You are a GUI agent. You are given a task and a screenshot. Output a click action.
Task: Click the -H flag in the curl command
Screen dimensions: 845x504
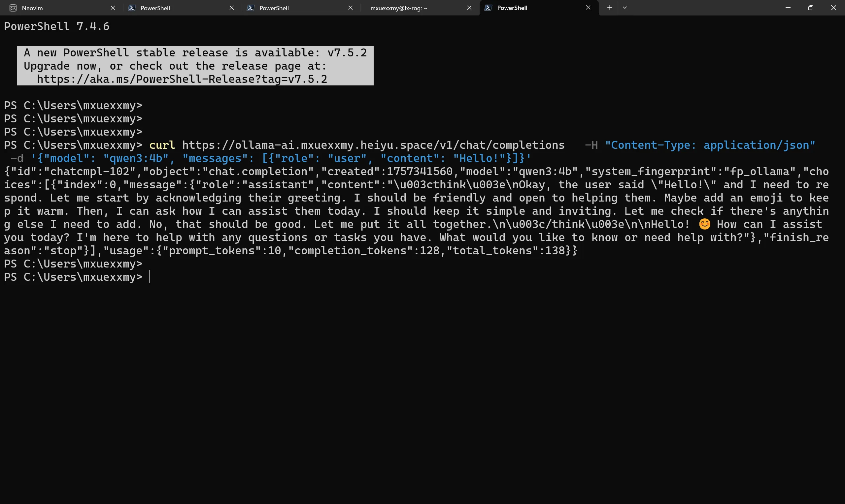(x=591, y=145)
